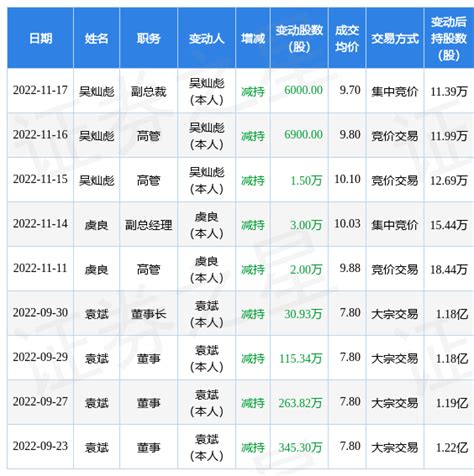Viewport: 474px width, 476px height.
Task: Click 大宗交易 in the 2022-09-27 row
Action: [x=395, y=403]
